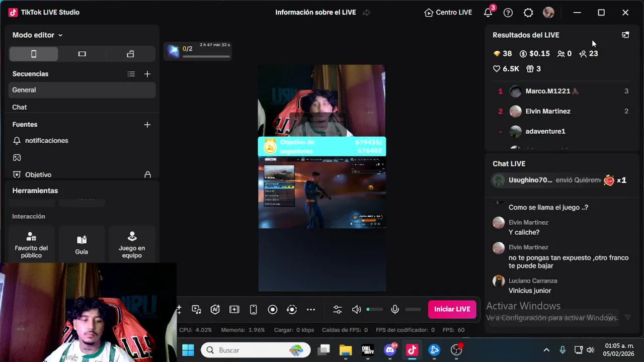Select the notificaciones source
The image size is (644, 362).
pyautogui.click(x=82, y=141)
